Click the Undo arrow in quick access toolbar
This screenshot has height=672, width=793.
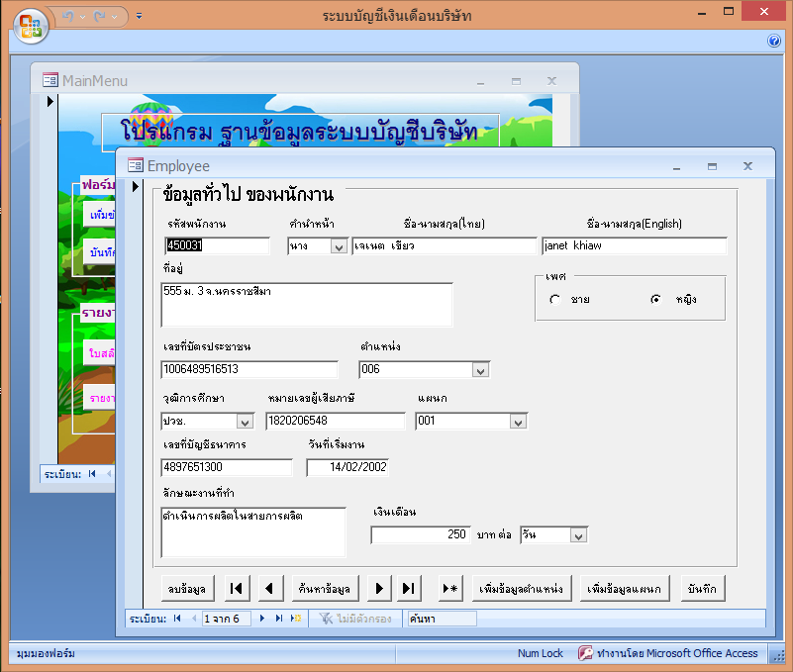coord(67,16)
